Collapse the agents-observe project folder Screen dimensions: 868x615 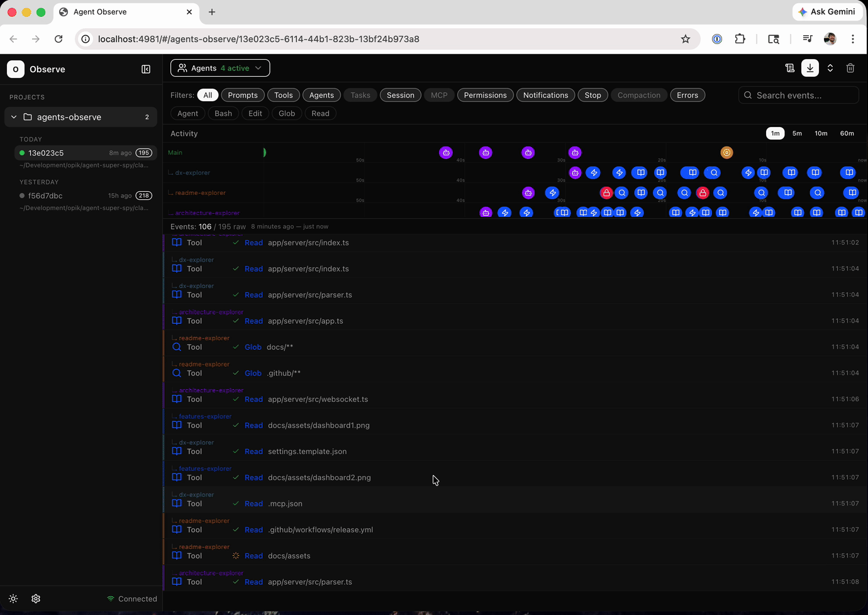(x=14, y=117)
